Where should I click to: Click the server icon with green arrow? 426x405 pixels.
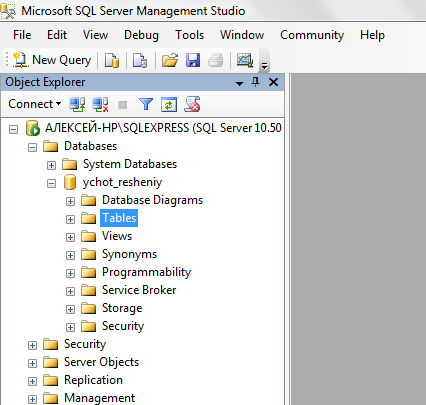click(x=33, y=128)
